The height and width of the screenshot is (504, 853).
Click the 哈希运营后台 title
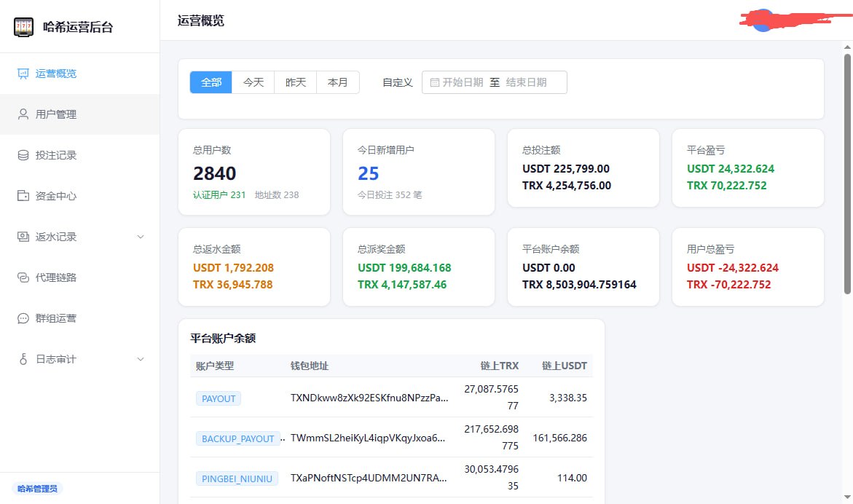(78, 27)
